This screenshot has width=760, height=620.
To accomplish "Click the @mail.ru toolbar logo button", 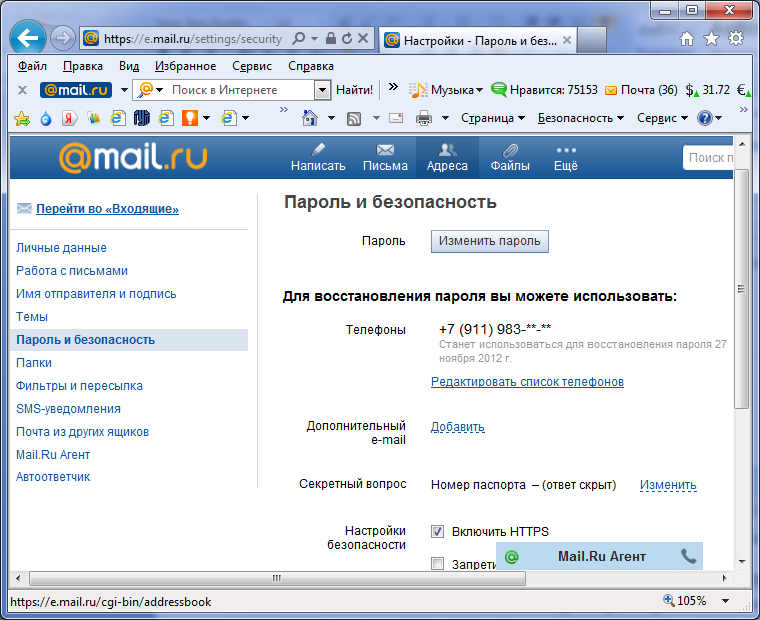I will pyautogui.click(x=76, y=90).
